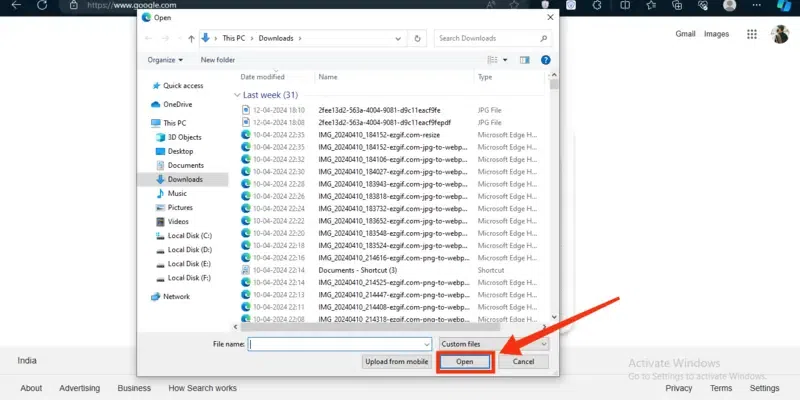Viewport: 800px width, 400px height.
Task: Select the IMG_20240410_184106 file row
Action: pos(390,159)
